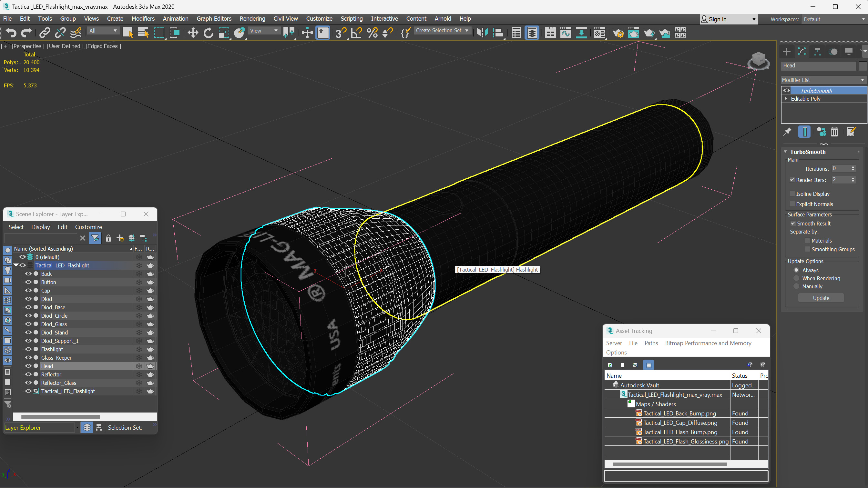Click Edged Faces viewport label
Screen dimensions: 868x488
point(103,46)
